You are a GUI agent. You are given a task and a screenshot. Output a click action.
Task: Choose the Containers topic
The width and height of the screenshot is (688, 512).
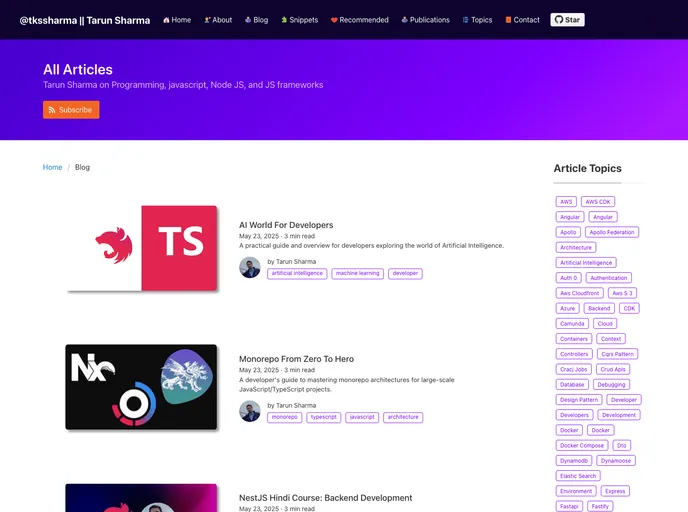[x=573, y=339]
